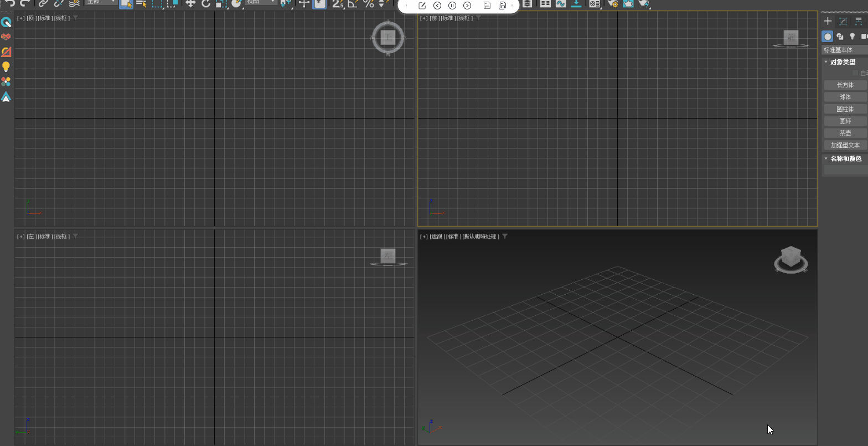Open the Curve Editor wave icon
The image size is (868, 446).
pyautogui.click(x=561, y=3)
